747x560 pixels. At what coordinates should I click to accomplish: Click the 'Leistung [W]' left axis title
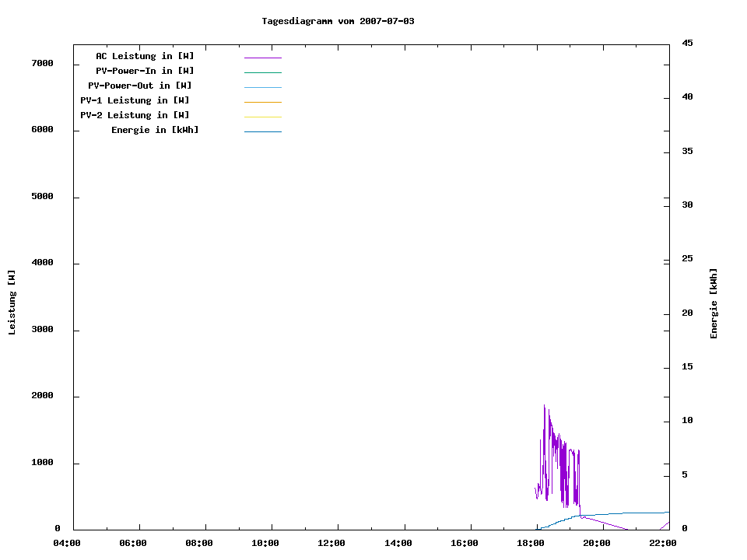pyautogui.click(x=12, y=302)
